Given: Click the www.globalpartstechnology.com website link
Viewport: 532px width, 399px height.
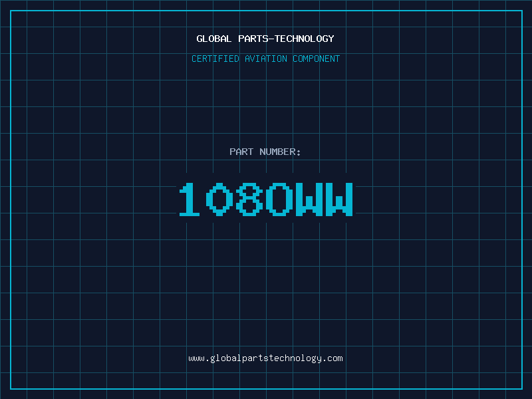Looking at the screenshot, I should 265,358.
